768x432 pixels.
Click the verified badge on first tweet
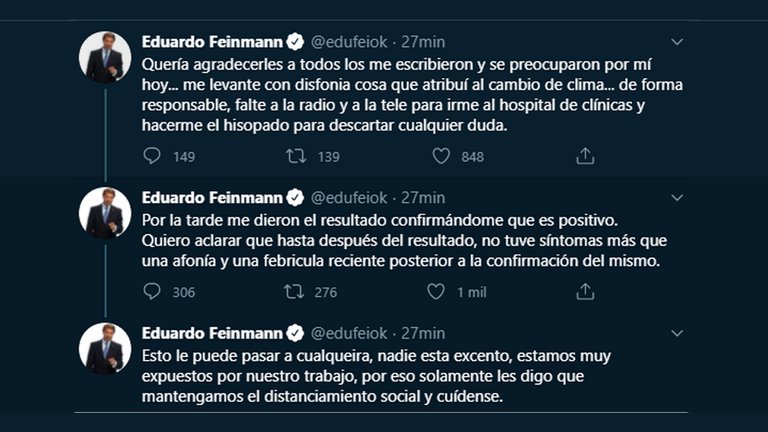295,42
